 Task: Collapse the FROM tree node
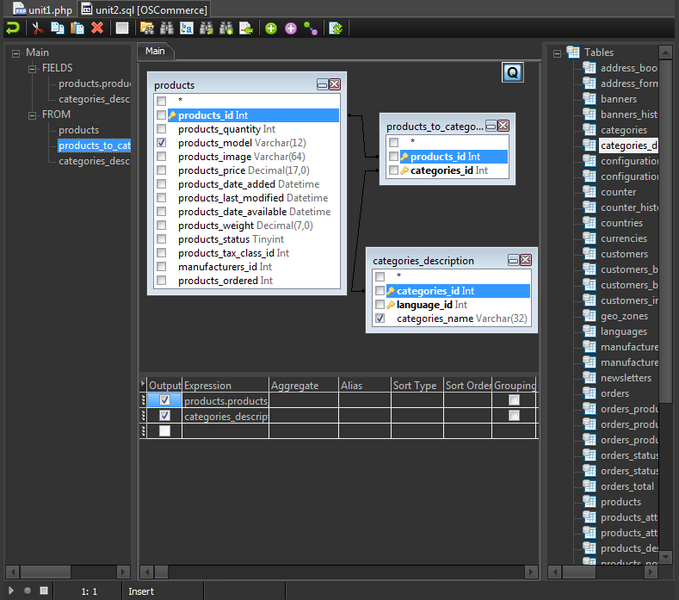[x=32, y=115]
